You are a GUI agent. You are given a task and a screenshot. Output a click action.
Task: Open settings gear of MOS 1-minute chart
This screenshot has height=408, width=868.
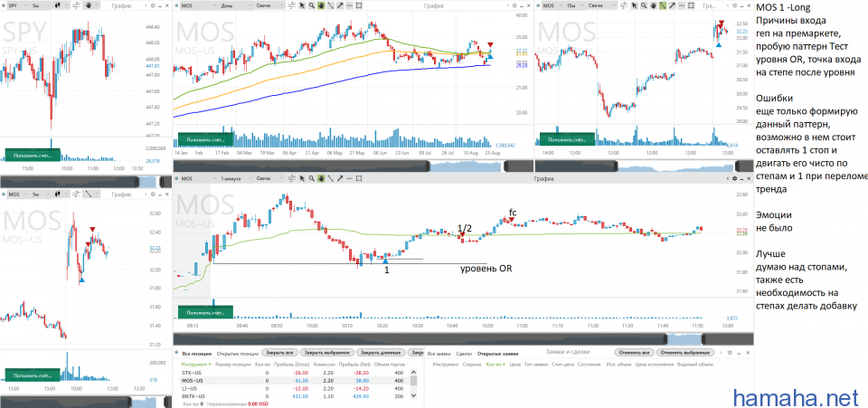tap(734, 179)
